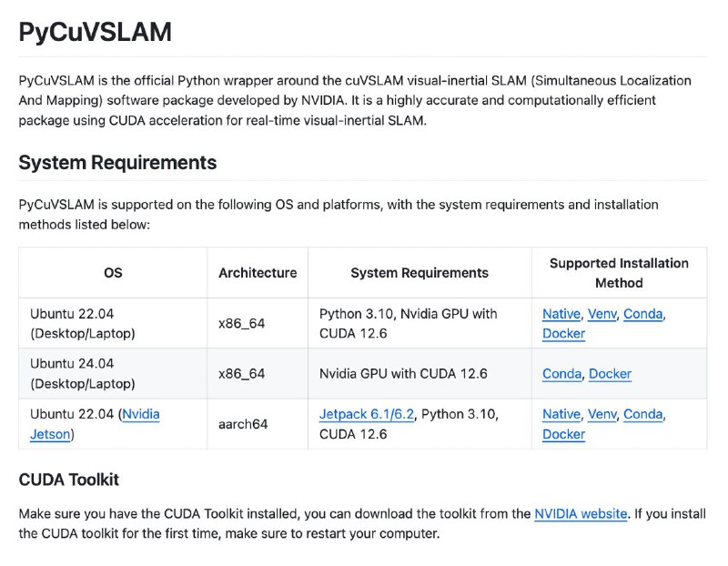The height and width of the screenshot is (566, 728).
Task: Select the Architecture column header
Action: pyautogui.click(x=258, y=273)
